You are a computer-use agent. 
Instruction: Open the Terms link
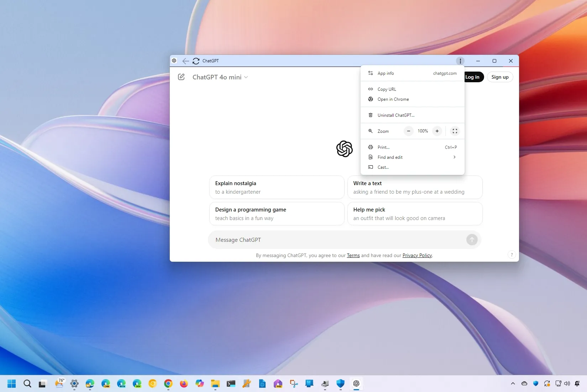pyautogui.click(x=353, y=255)
